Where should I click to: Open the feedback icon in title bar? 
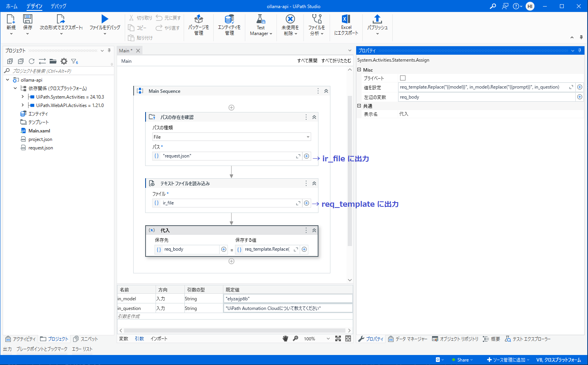point(505,6)
